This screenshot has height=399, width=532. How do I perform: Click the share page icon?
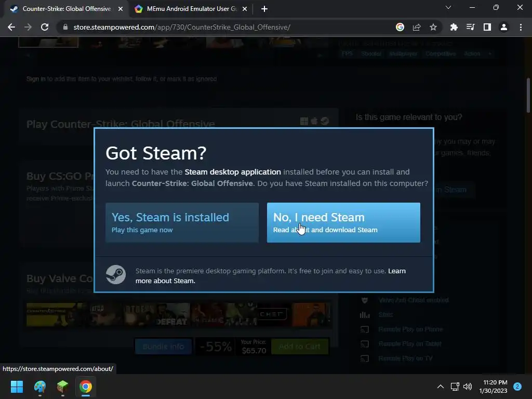(417, 27)
